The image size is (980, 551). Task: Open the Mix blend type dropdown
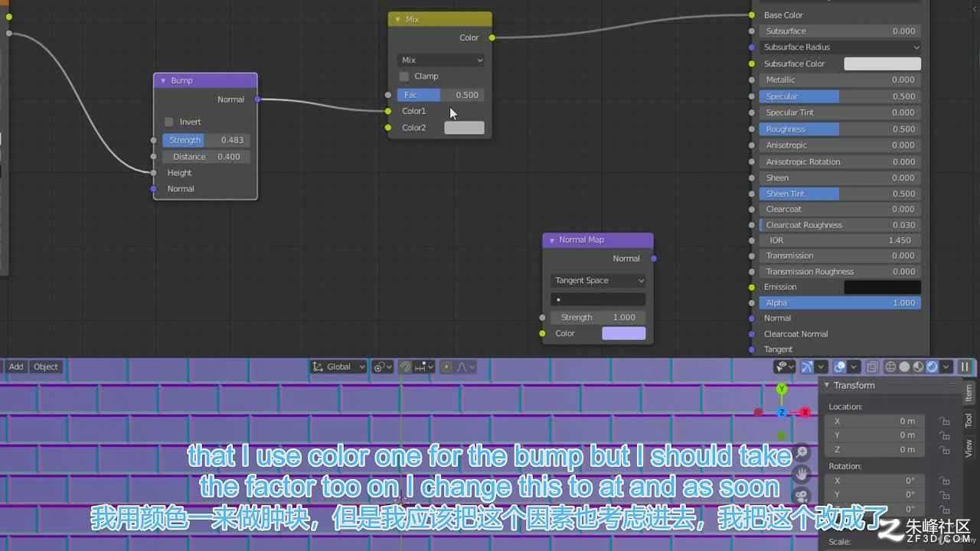click(x=441, y=60)
